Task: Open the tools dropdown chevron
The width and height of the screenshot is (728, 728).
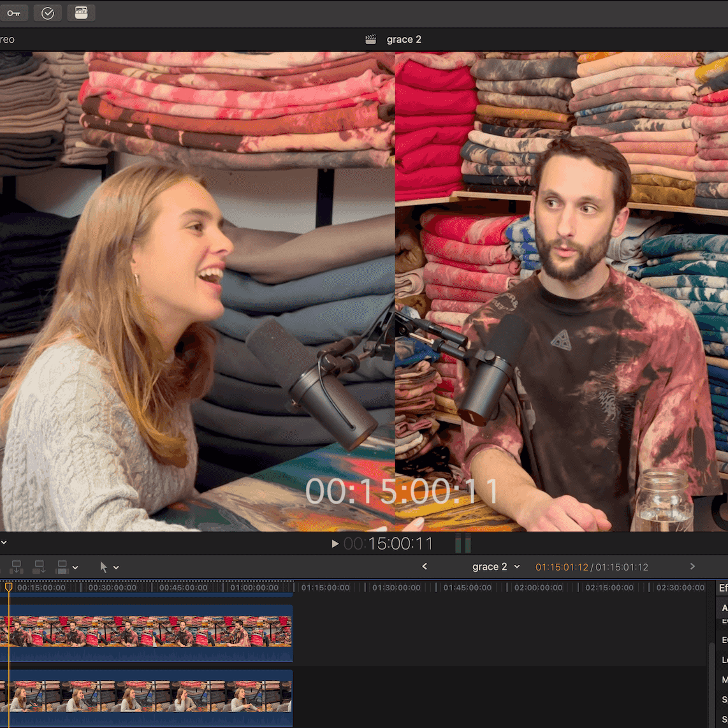Action: click(x=116, y=567)
